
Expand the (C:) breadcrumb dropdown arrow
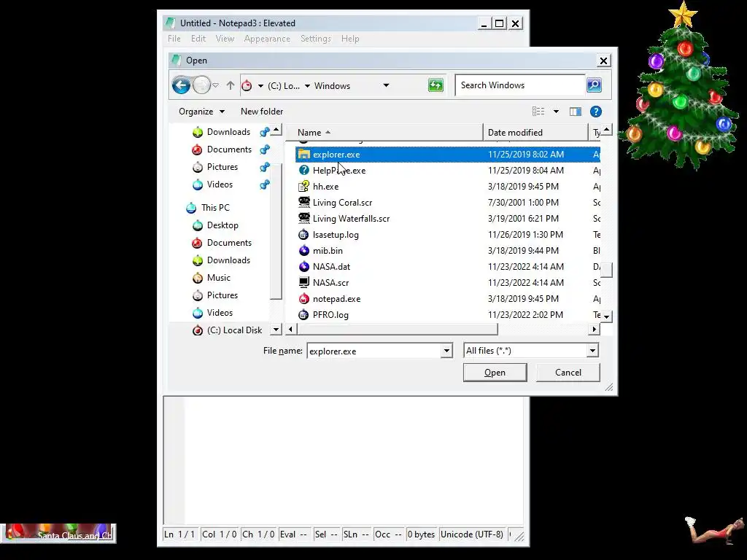[307, 86]
